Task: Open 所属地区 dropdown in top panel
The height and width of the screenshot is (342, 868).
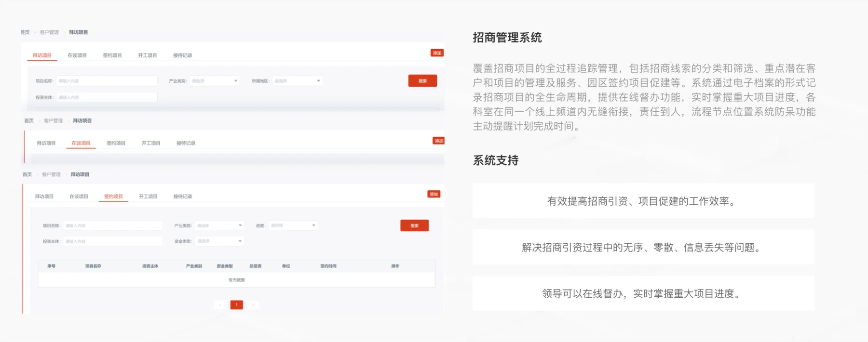Action: (x=298, y=81)
